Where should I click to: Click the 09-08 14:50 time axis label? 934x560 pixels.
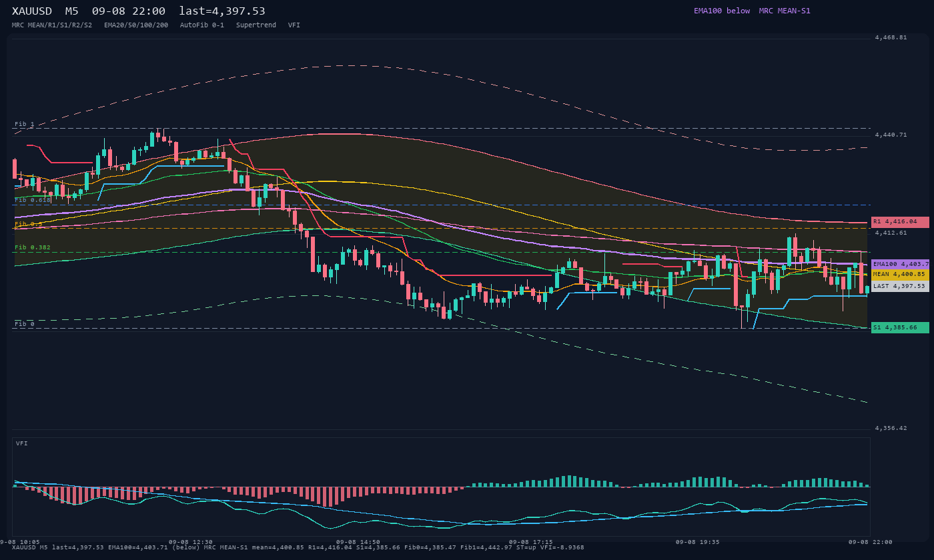[x=358, y=542]
